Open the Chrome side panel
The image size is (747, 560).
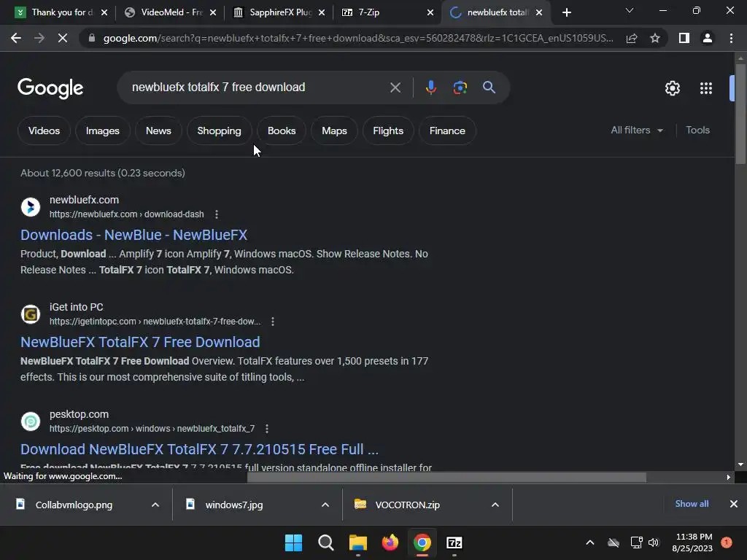(x=684, y=38)
